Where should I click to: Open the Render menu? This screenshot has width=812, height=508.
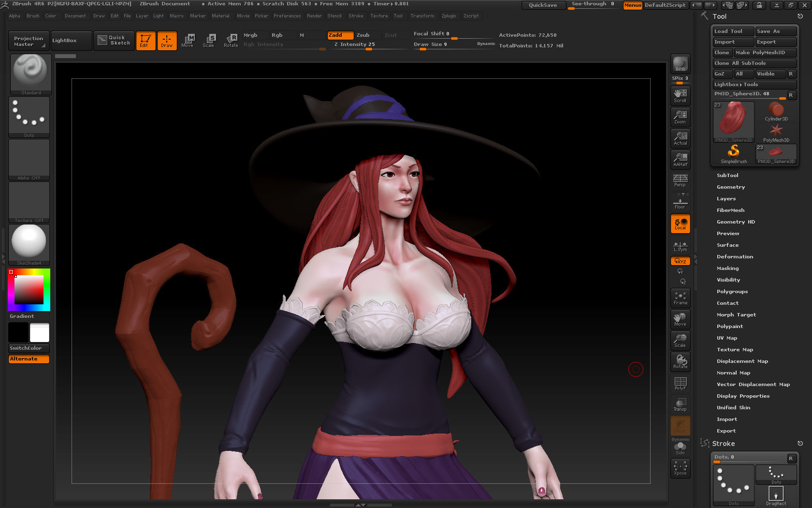click(x=314, y=16)
